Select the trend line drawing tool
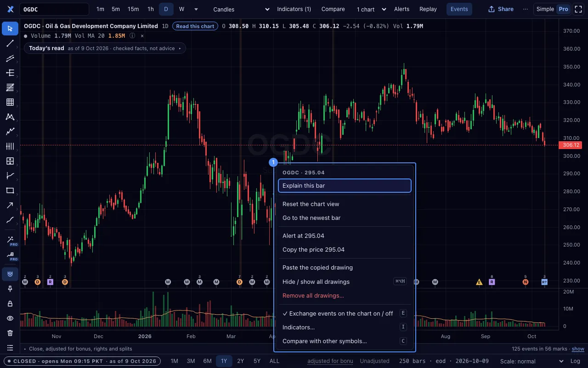This screenshot has width=588, height=368. [10, 43]
